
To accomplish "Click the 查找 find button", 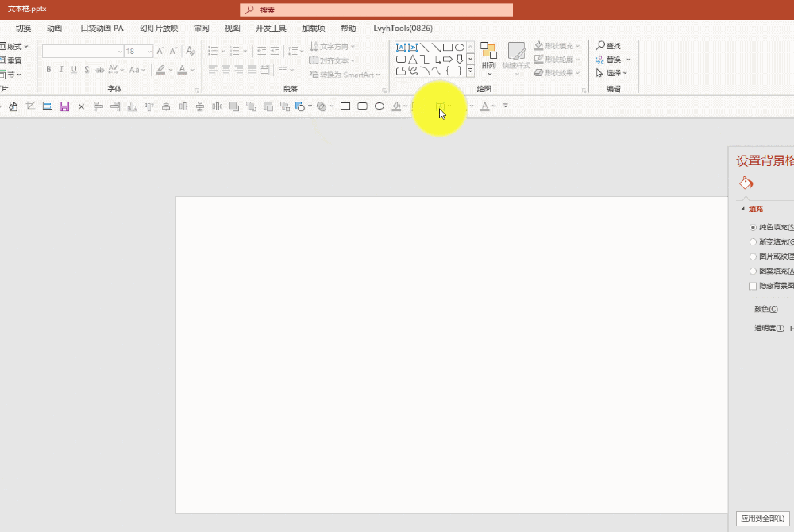I will click(x=609, y=46).
